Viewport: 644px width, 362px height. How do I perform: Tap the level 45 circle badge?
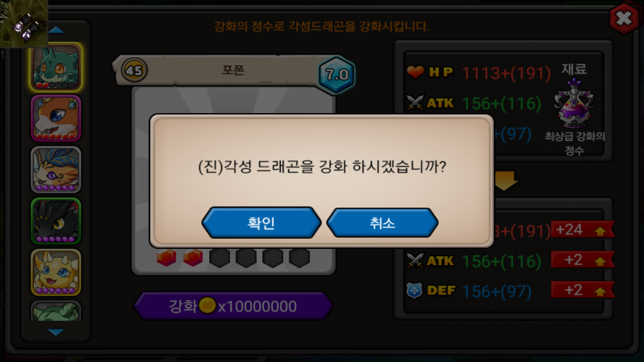(x=134, y=71)
